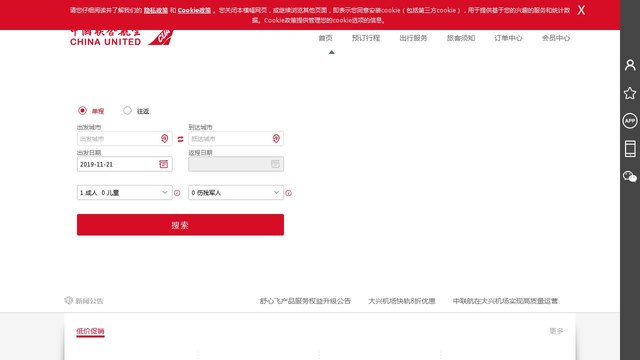This screenshot has width=640, height=360.
Task: Click the China United Airlines logo
Action: click(122, 38)
